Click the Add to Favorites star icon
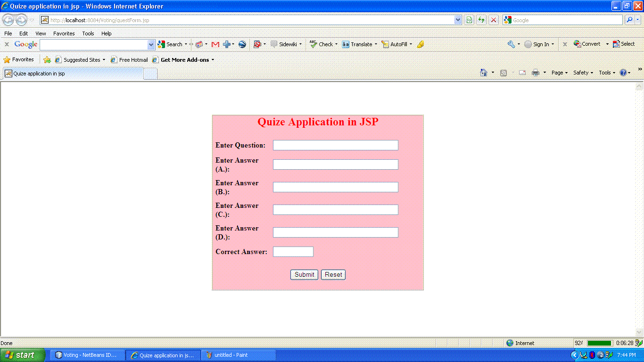Image resolution: width=644 pixels, height=362 pixels. point(47,60)
